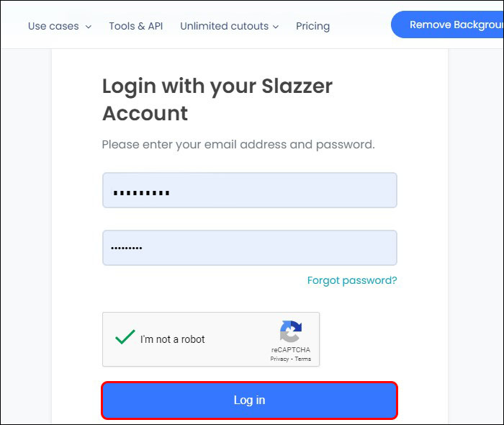The height and width of the screenshot is (425, 504).
Task: Focus the email address input field
Action: pyautogui.click(x=249, y=190)
